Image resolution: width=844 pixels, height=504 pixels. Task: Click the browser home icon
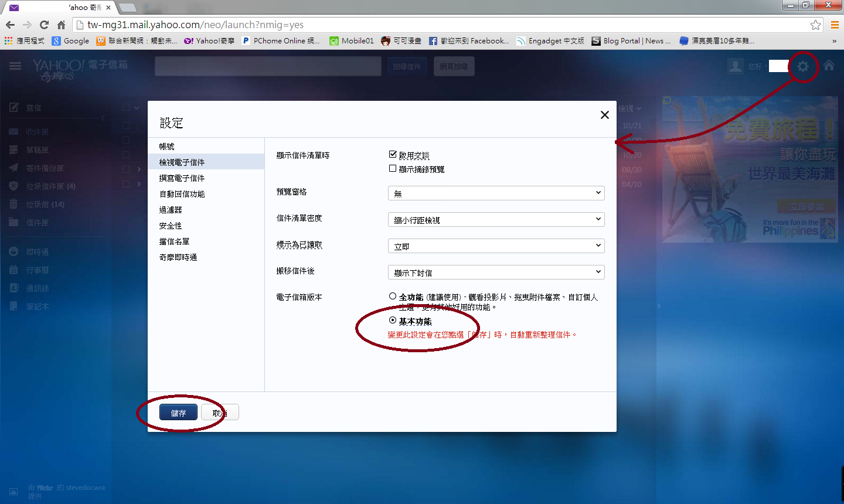pos(61,25)
